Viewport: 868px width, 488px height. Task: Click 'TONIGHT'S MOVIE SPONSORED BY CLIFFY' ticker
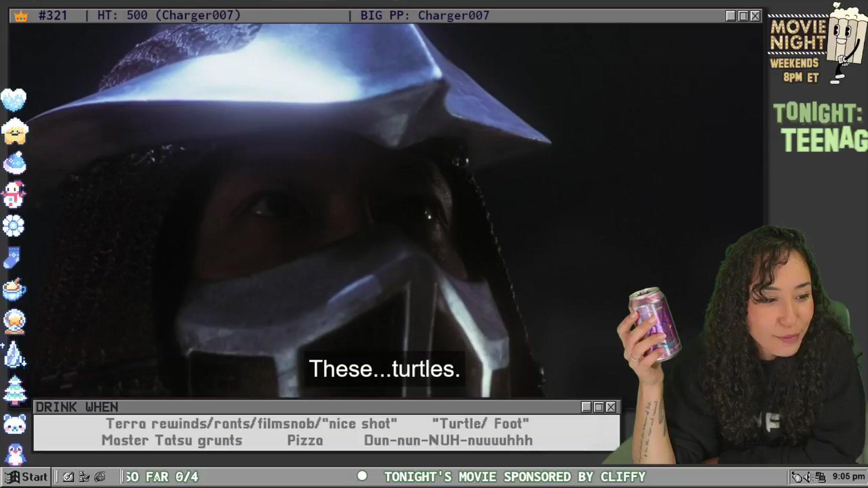[515, 477]
